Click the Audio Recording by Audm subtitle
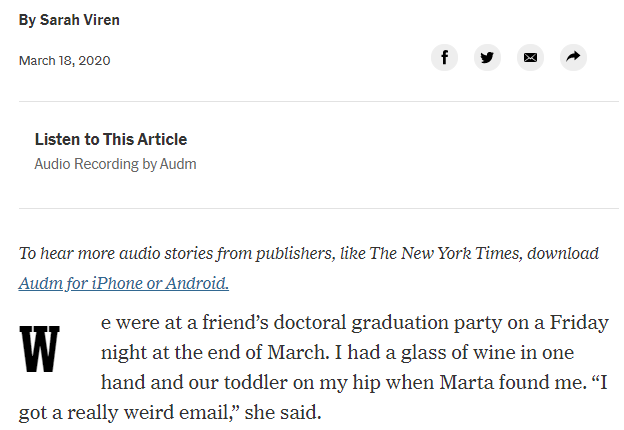The image size is (624, 430). click(115, 164)
